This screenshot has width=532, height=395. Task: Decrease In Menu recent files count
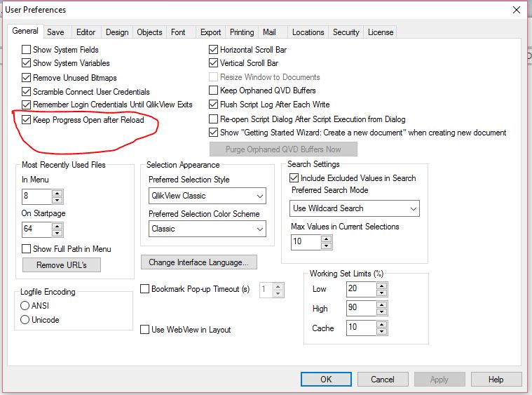(57, 200)
